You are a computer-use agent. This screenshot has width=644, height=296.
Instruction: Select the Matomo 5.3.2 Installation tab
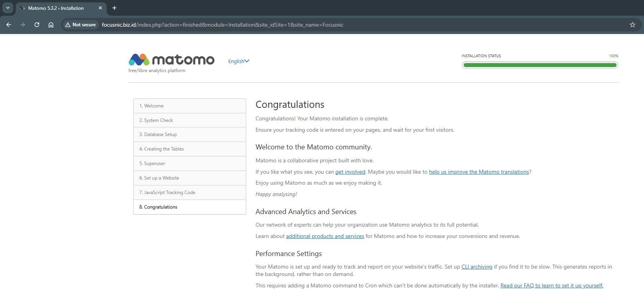[x=57, y=8]
